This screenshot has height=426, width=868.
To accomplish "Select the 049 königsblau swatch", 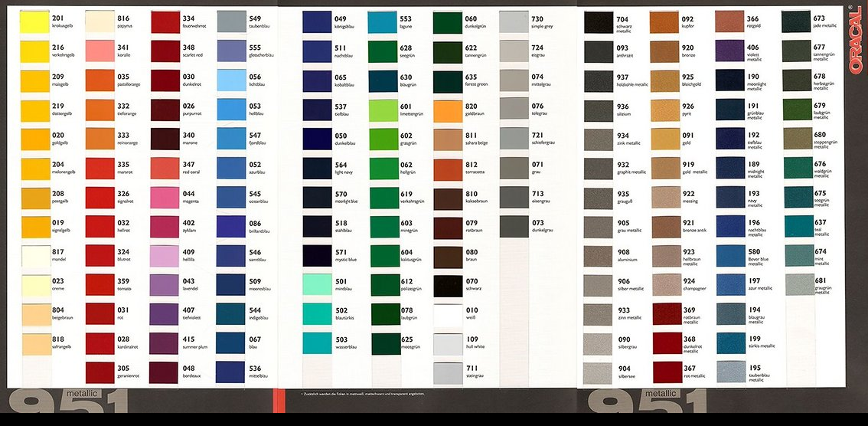I will pyautogui.click(x=317, y=22).
